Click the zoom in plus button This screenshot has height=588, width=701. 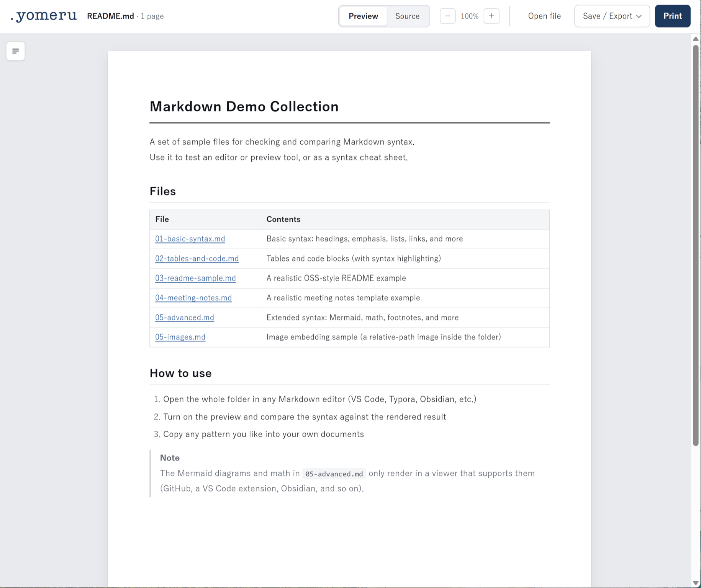click(x=491, y=16)
